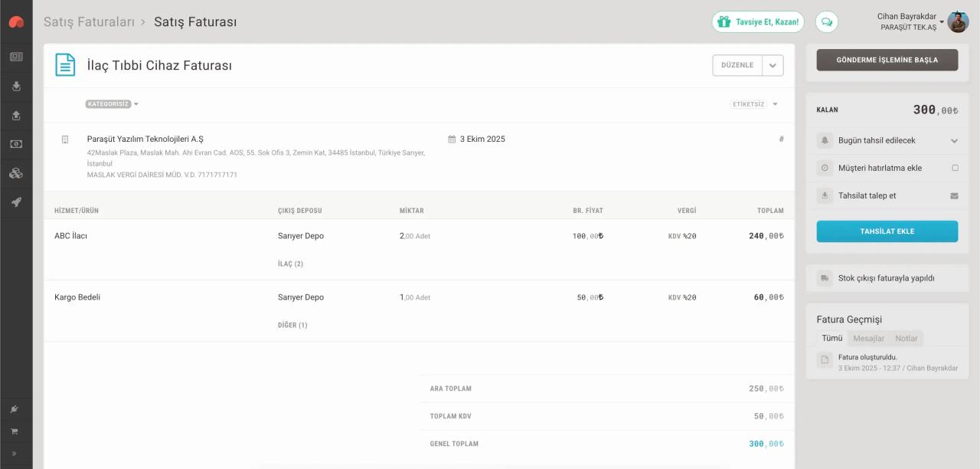The image size is (980, 469).
Task: Click the Cihan Bayrakdar profile avatar
Action: point(958,22)
